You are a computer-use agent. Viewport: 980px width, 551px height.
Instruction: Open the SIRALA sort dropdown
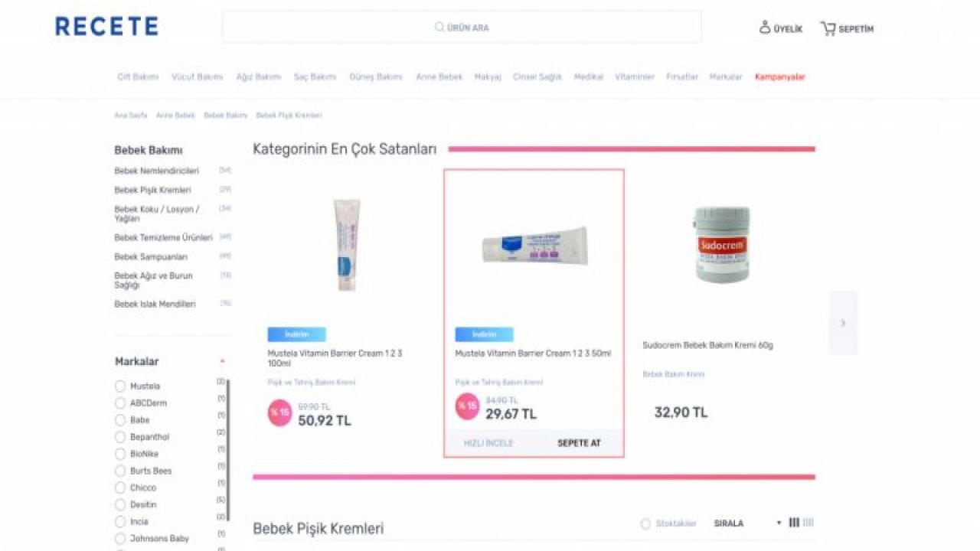coord(747,523)
